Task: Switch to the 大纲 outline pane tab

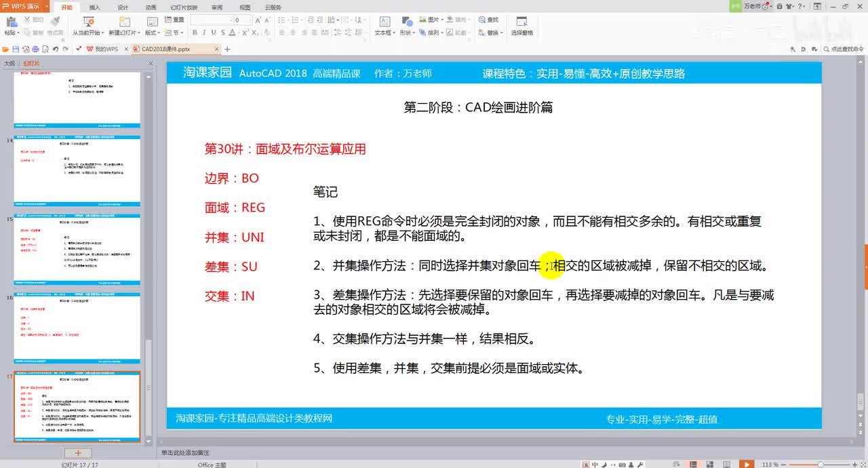Action: 9,62
